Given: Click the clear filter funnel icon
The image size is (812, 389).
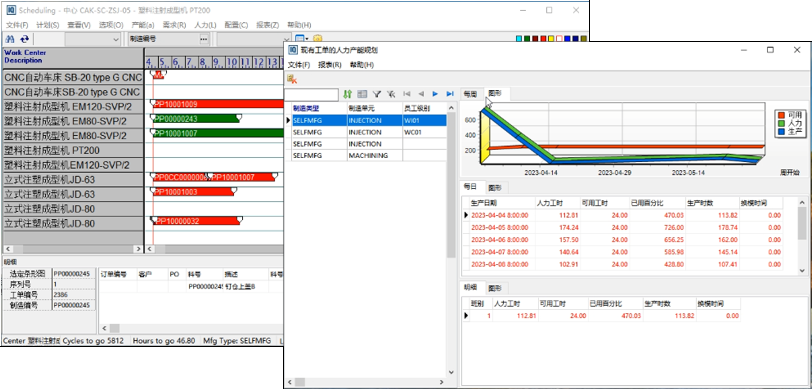Looking at the screenshot, I should 392,94.
